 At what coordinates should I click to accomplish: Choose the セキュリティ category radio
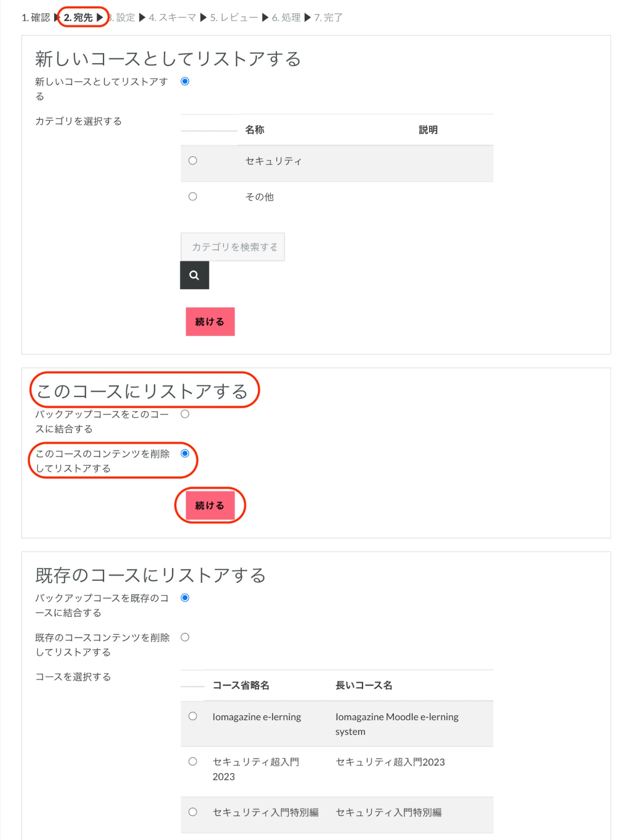pos(193,161)
